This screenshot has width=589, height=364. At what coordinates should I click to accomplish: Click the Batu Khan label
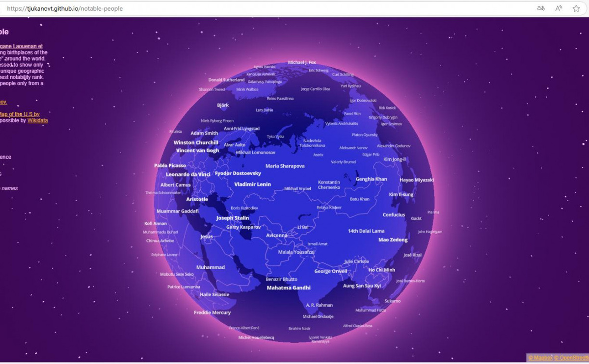click(360, 199)
